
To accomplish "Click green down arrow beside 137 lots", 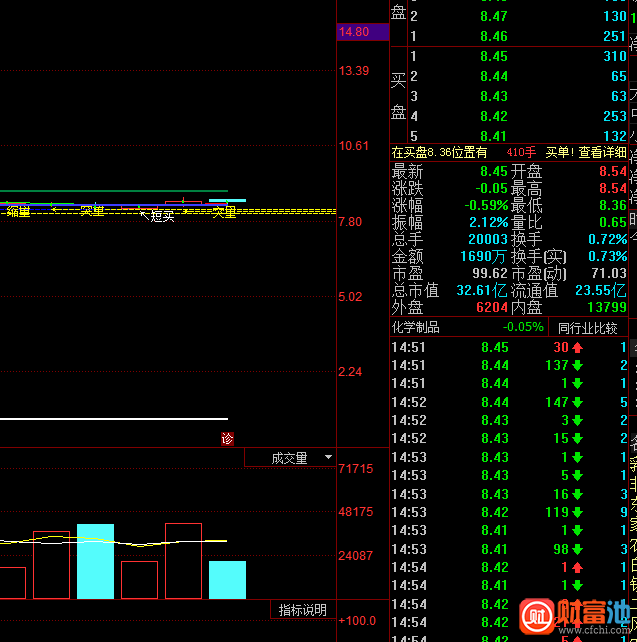I will pos(578,366).
